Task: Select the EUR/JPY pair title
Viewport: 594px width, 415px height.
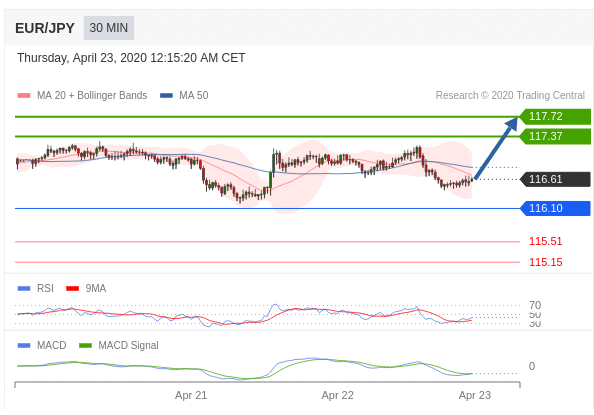Action: pyautogui.click(x=45, y=28)
